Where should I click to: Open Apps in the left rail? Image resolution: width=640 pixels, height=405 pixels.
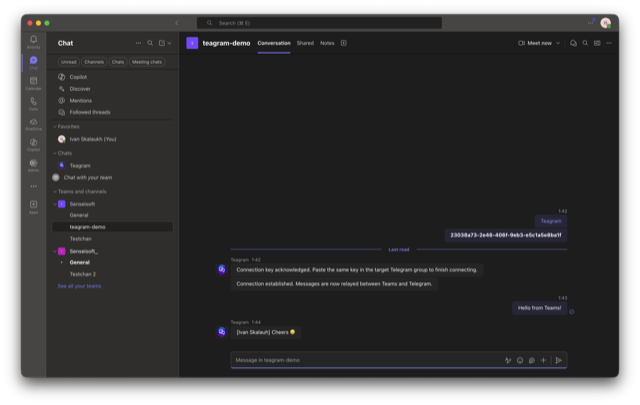click(x=33, y=206)
